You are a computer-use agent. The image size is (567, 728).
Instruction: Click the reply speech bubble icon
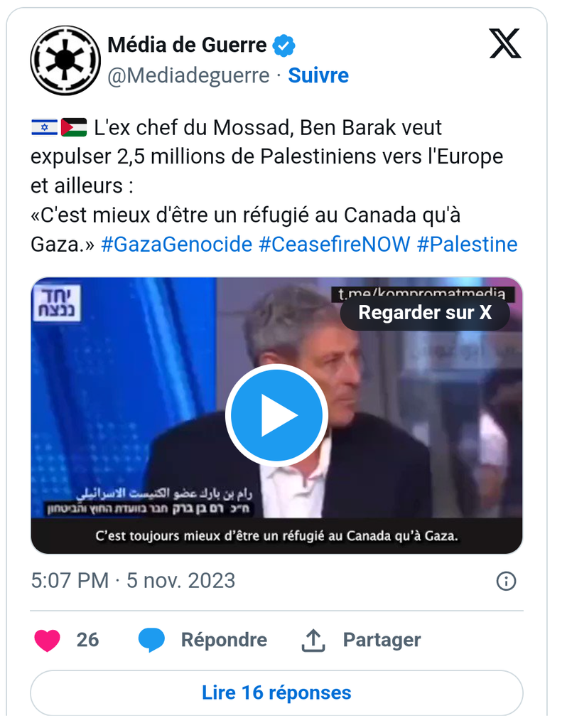click(151, 640)
